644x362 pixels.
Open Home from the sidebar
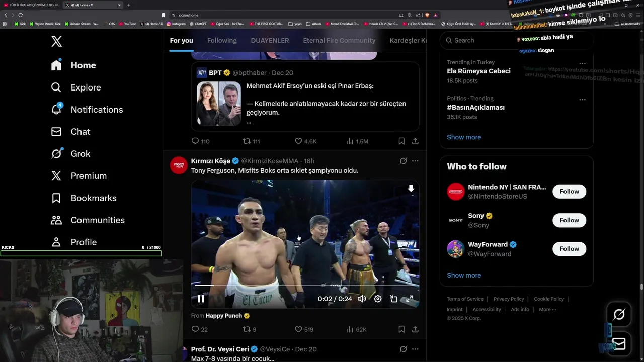(73, 65)
